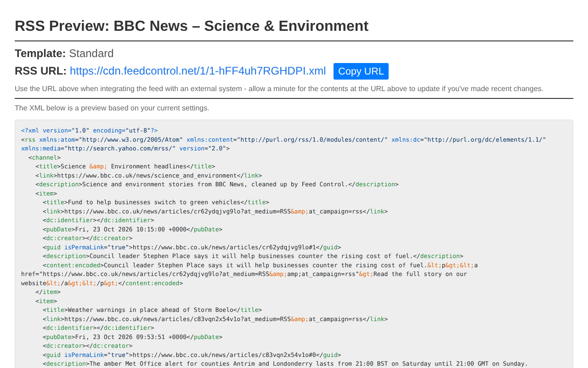Click the RSS Preview page heading
Image resolution: width=588 pixels, height=368 pixels.
192,26
